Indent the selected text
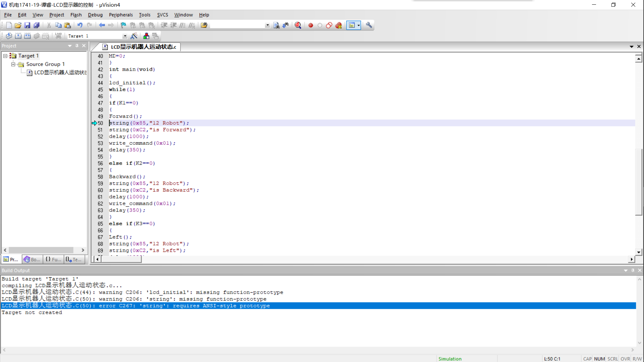This screenshot has width=644, height=362. click(164, 25)
